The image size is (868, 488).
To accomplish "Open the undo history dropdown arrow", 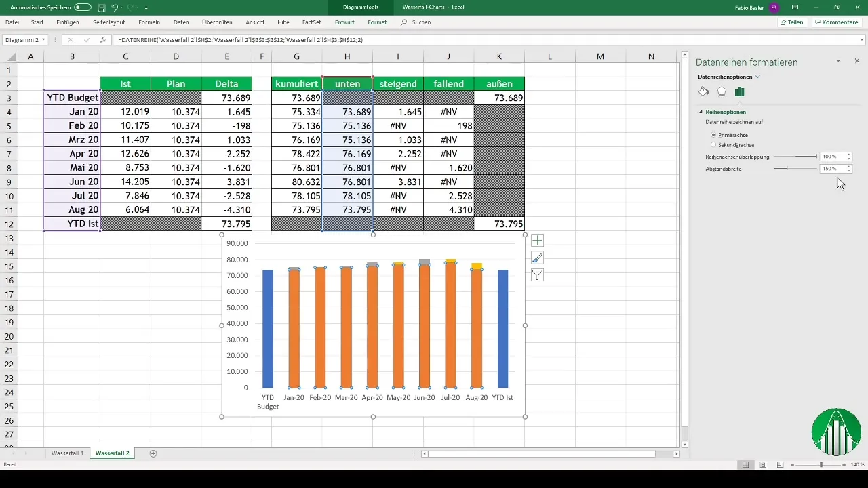I will pyautogui.click(x=121, y=7).
